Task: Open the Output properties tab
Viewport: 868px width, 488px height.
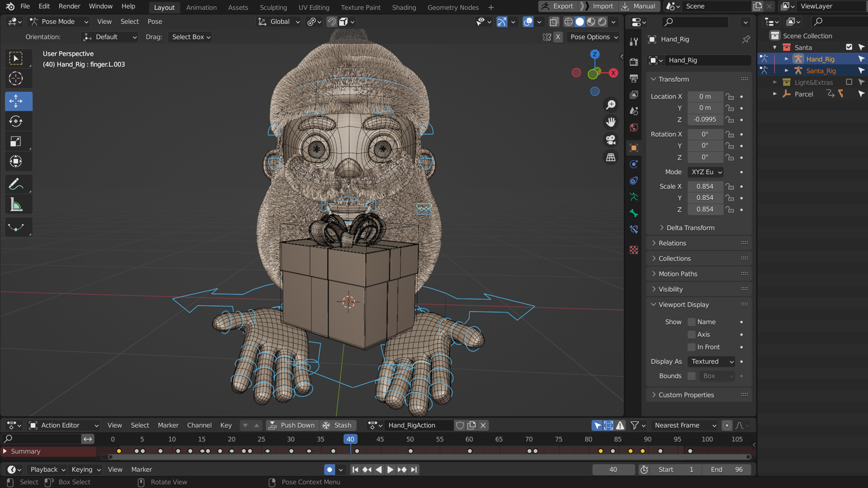Action: [x=634, y=78]
